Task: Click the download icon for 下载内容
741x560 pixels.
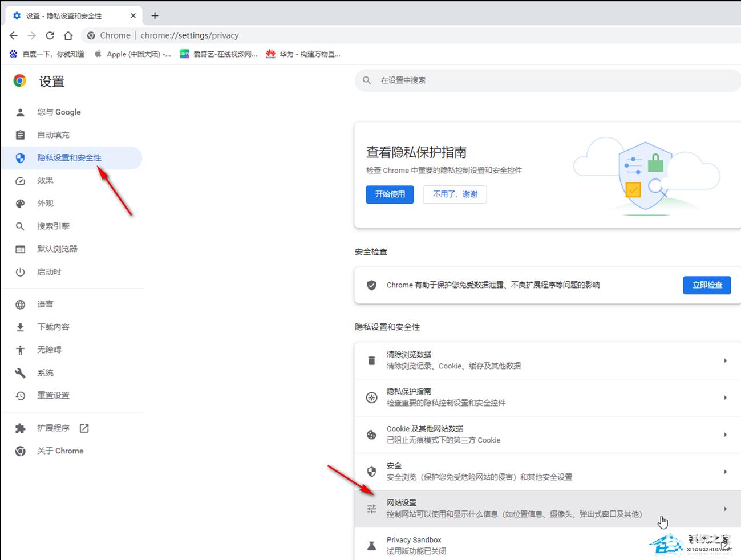Action: tap(20, 327)
